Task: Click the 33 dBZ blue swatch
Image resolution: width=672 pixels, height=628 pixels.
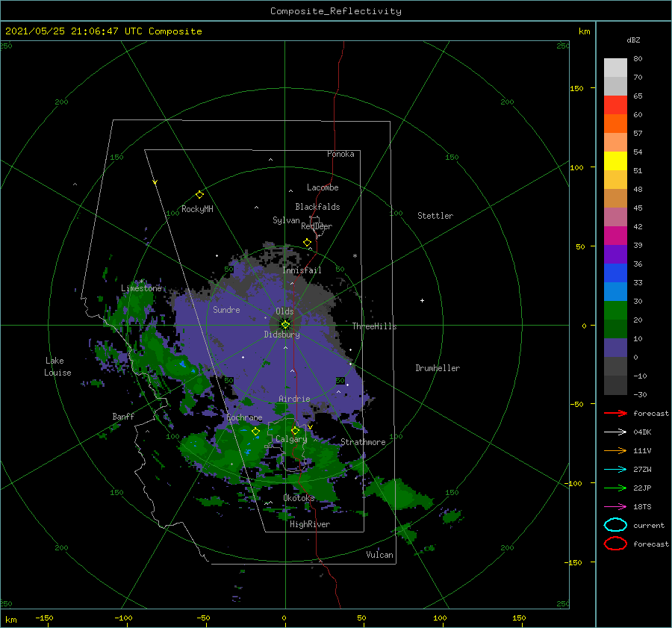Action: pyautogui.click(x=615, y=291)
